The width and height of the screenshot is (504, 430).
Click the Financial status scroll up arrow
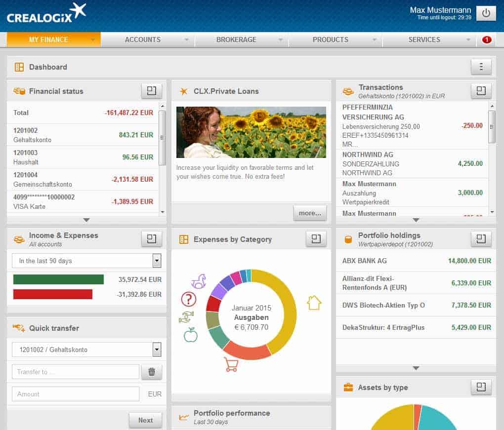(163, 106)
